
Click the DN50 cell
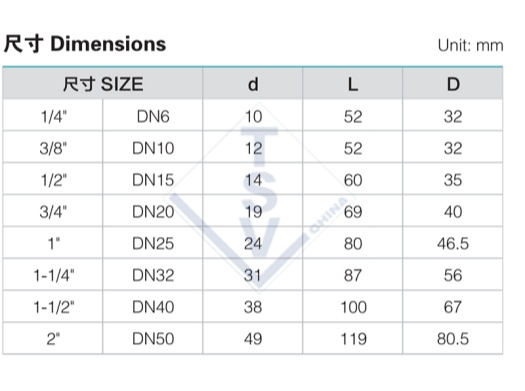point(153,338)
